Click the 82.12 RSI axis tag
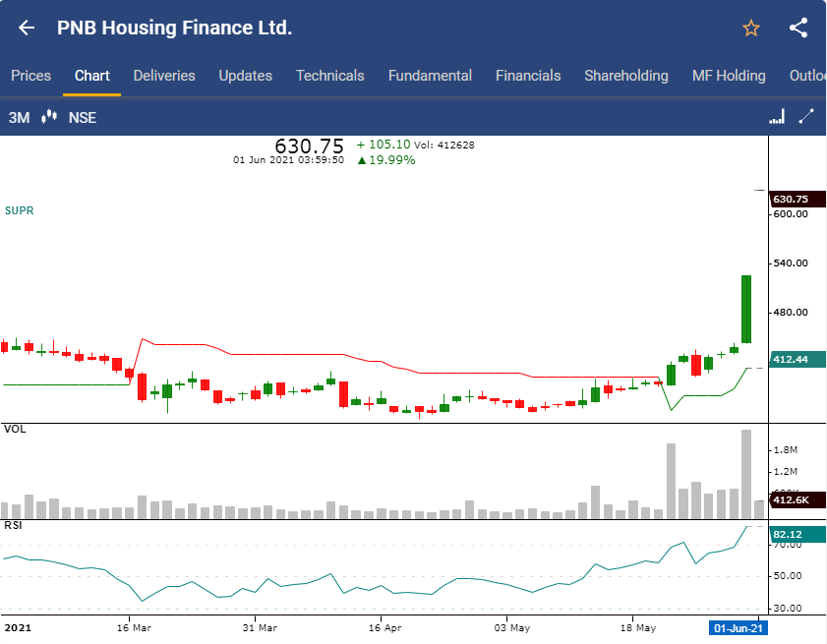827x644 pixels. point(797,534)
